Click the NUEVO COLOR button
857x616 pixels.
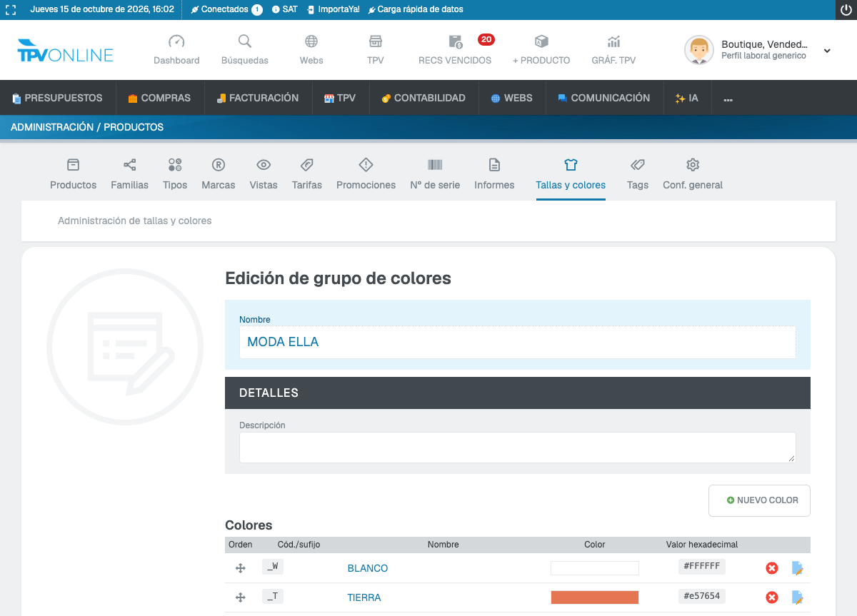click(x=759, y=500)
